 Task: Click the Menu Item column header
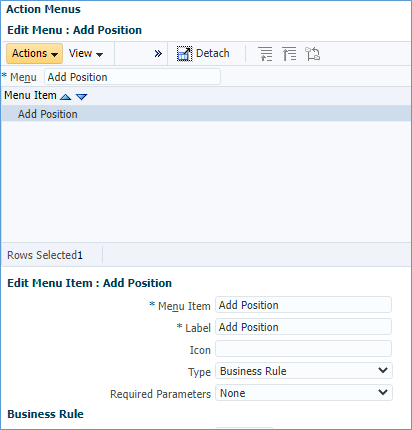pyautogui.click(x=30, y=95)
